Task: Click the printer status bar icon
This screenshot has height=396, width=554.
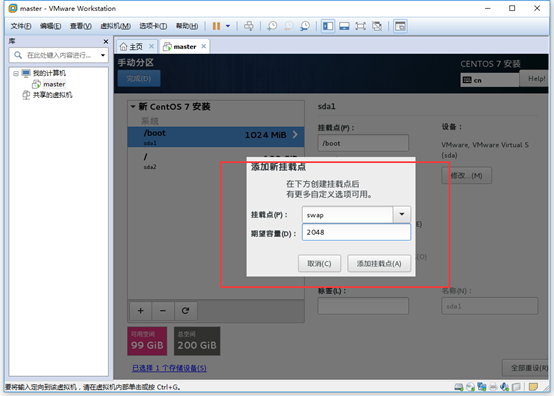Action: pos(493,387)
